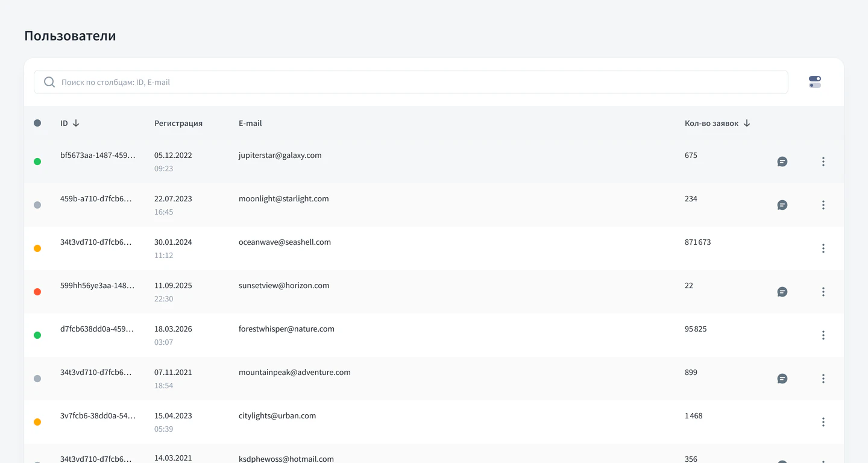Click email moonlight@starlight.com

(x=284, y=198)
